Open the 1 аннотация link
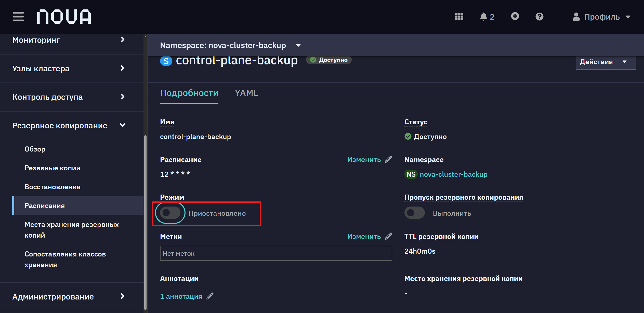The width and height of the screenshot is (644, 313). pyautogui.click(x=181, y=296)
